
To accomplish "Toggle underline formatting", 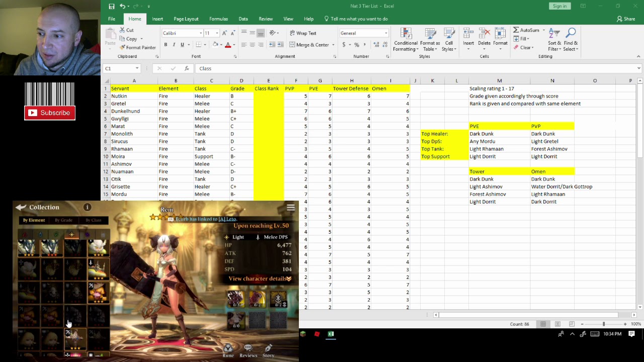I will tap(182, 45).
